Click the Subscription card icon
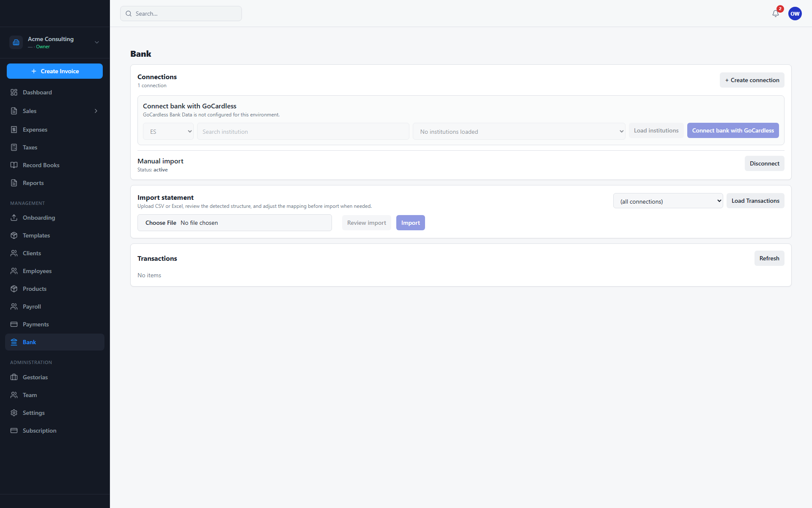Viewport: 812px width, 508px height. tap(14, 431)
